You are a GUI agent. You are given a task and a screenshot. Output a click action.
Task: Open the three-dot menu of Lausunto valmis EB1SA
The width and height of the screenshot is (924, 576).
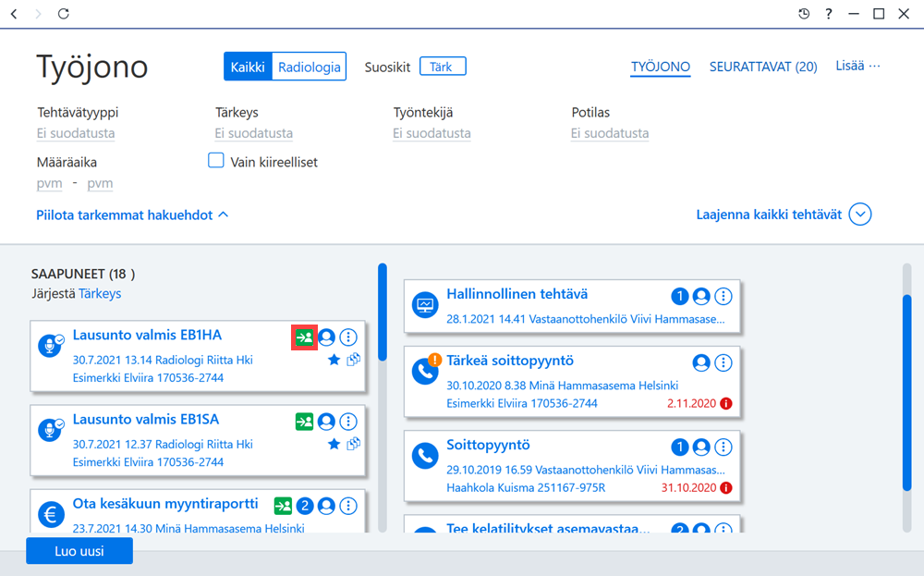click(x=348, y=422)
